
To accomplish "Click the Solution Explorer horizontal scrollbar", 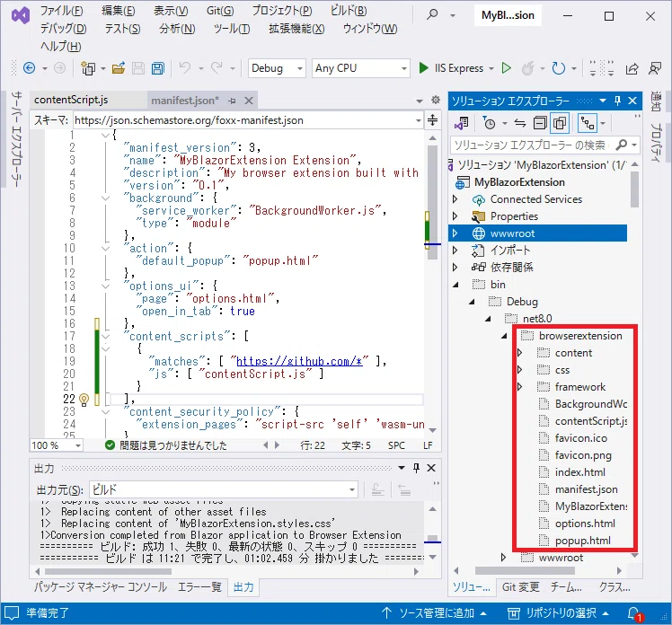I will coord(525,570).
